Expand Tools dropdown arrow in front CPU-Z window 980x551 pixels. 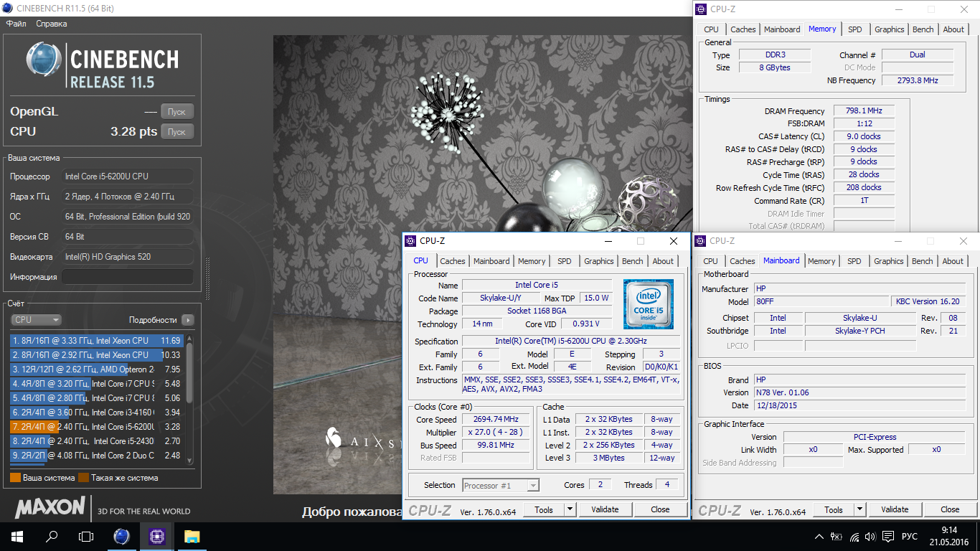tap(570, 509)
